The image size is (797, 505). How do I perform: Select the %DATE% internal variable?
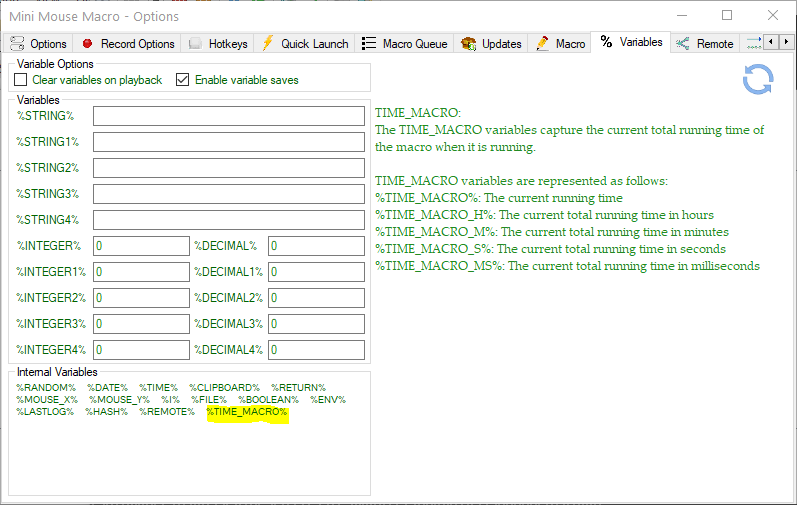(x=107, y=388)
